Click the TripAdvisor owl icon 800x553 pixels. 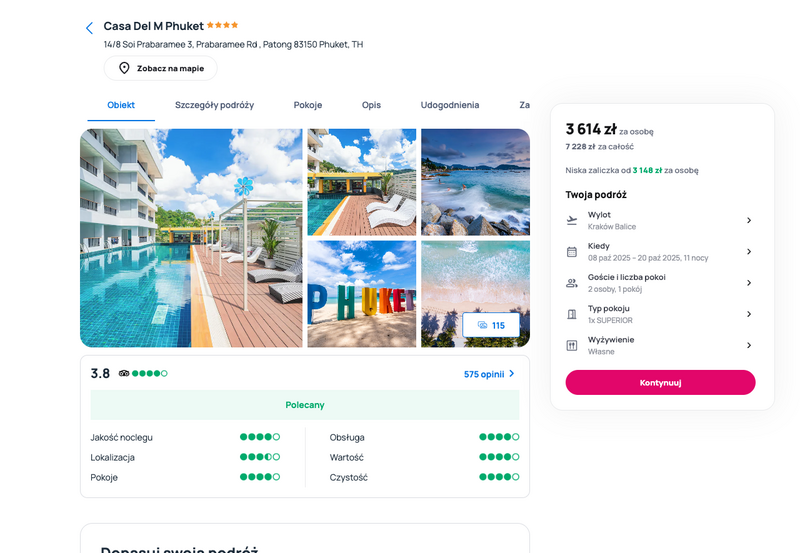tap(124, 373)
